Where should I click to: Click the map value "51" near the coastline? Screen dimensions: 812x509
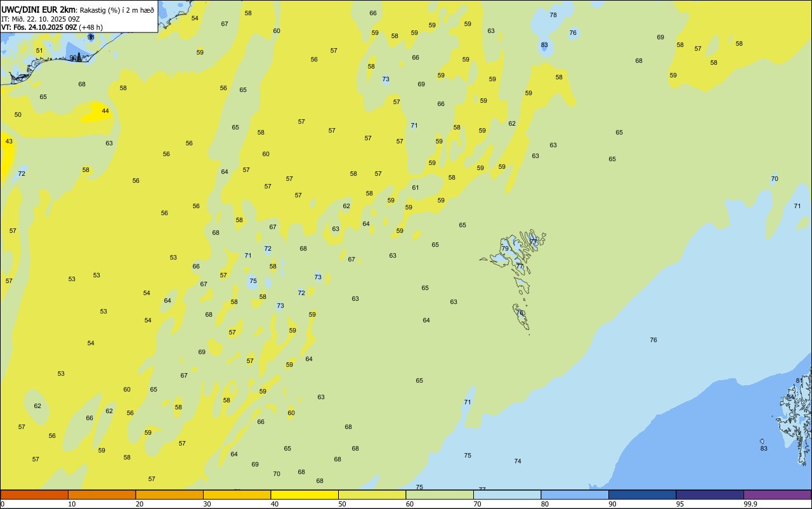point(39,51)
